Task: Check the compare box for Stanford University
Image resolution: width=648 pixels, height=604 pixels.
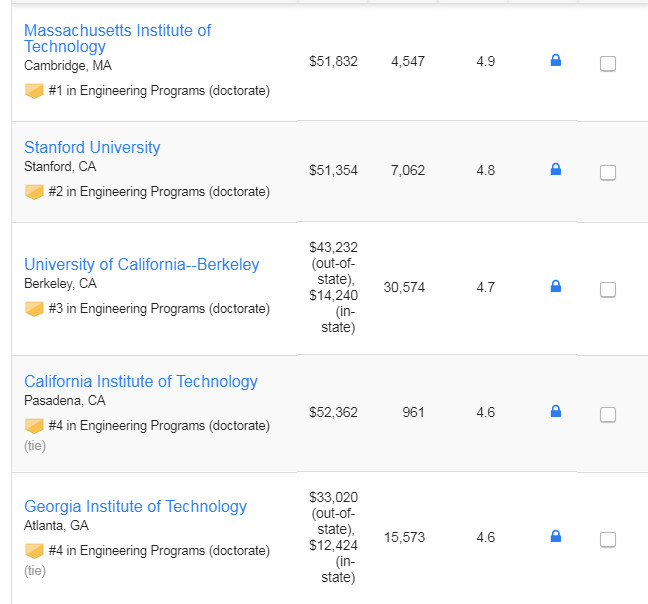Action: pyautogui.click(x=608, y=173)
